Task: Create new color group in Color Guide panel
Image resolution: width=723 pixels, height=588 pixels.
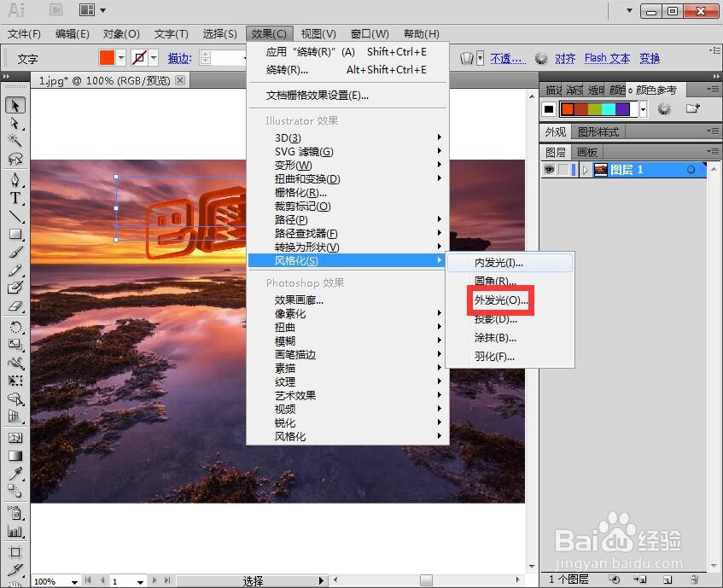Action: [x=694, y=108]
